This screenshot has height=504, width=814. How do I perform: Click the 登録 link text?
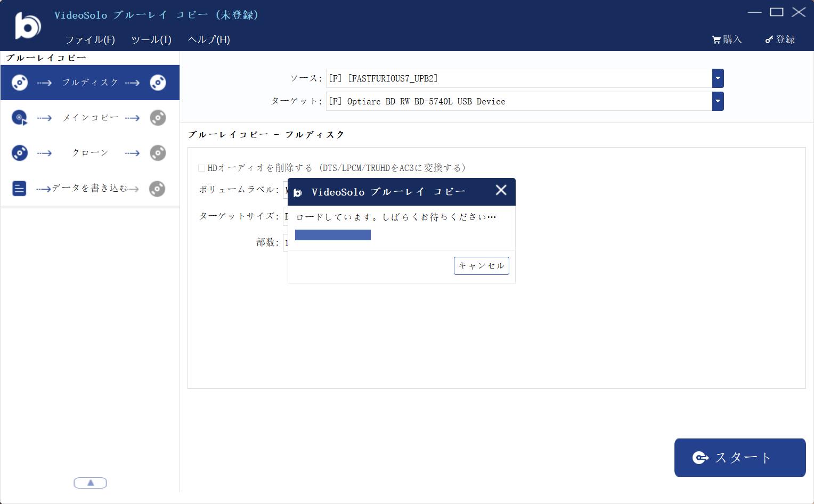785,39
